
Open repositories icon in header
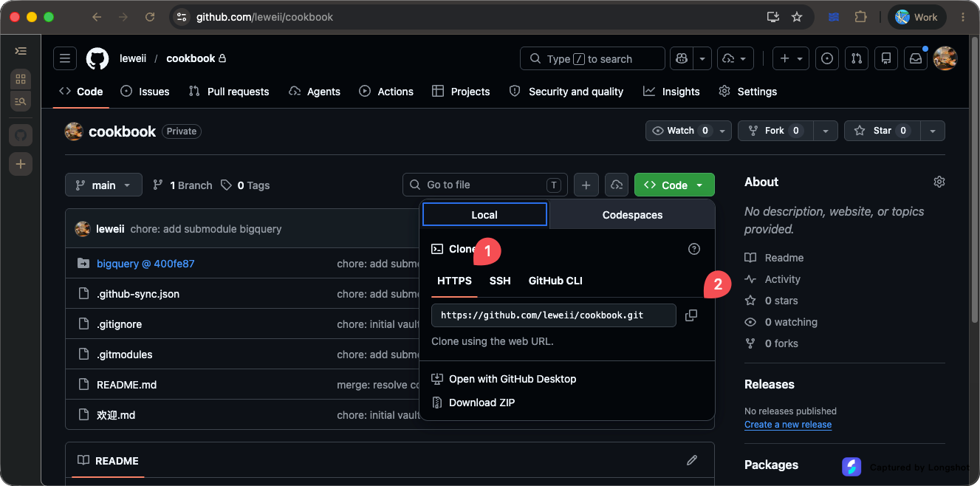coord(886,58)
